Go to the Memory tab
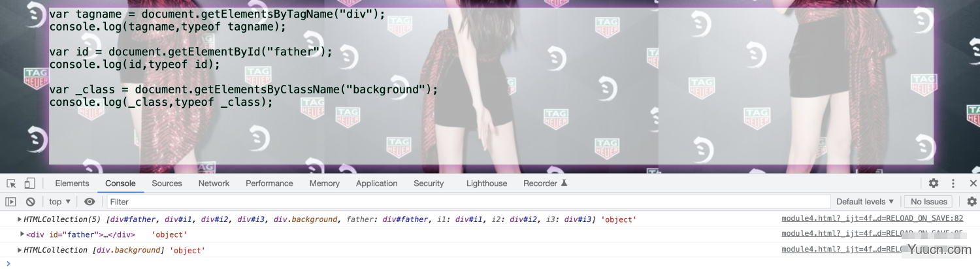The width and height of the screenshot is (980, 269). 325,183
